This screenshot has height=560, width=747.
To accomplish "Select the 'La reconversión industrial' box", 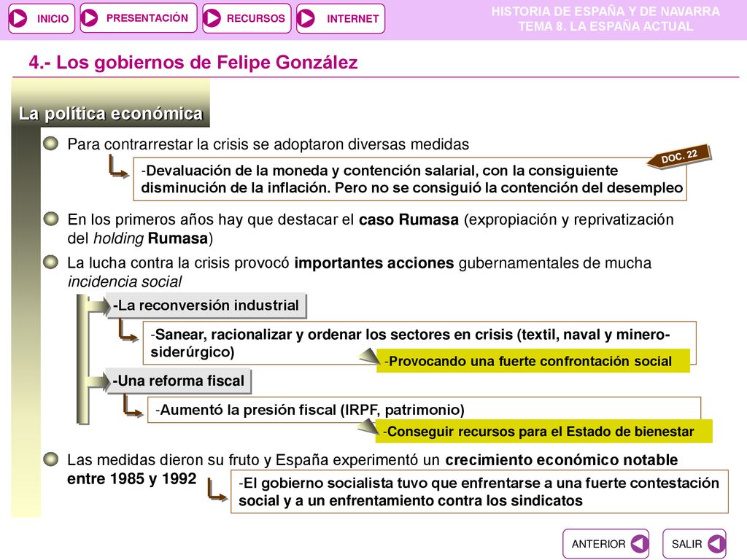I will point(206,306).
